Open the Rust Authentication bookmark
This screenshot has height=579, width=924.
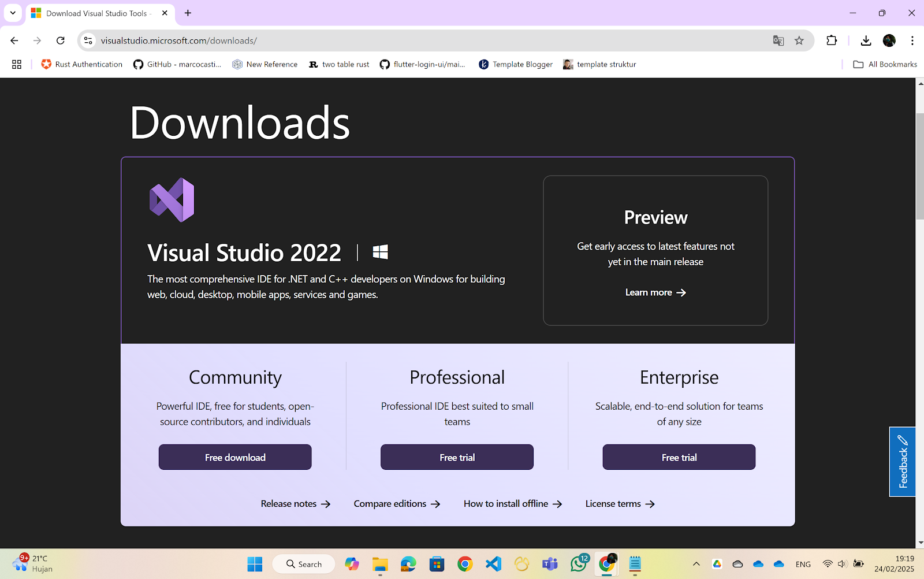(x=82, y=64)
